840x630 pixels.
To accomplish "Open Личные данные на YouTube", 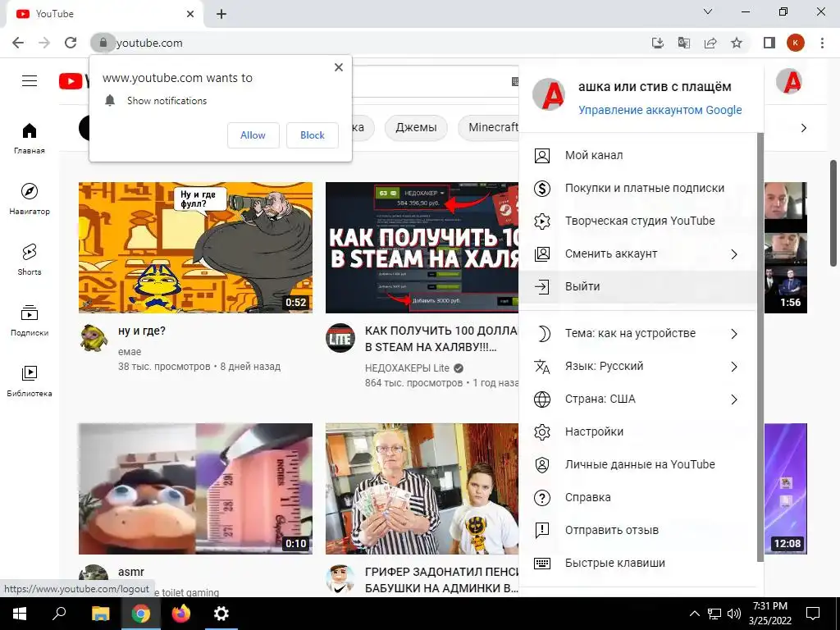I will (637, 464).
